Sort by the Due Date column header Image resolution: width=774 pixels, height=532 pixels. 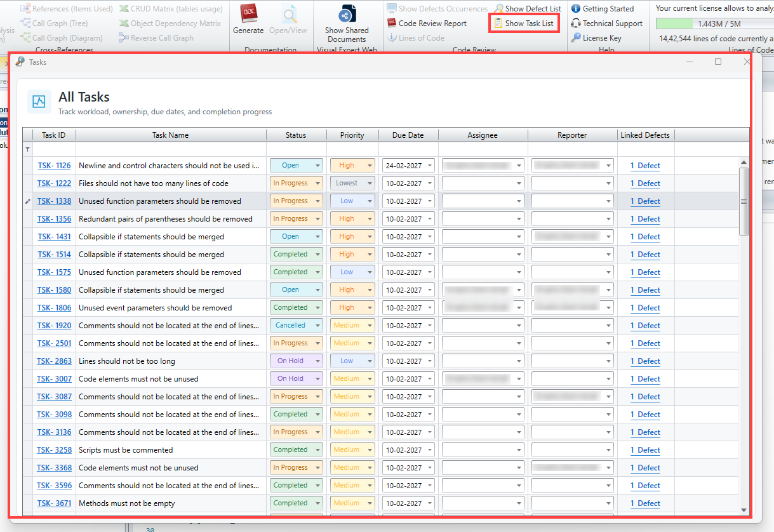(408, 135)
